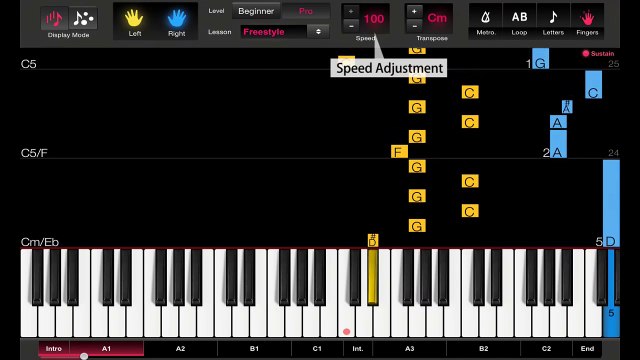Lower transpose with minus button

point(414,26)
